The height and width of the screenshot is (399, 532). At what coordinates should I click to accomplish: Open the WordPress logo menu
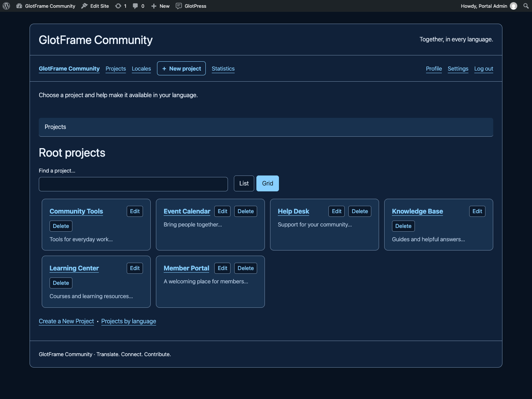6,6
